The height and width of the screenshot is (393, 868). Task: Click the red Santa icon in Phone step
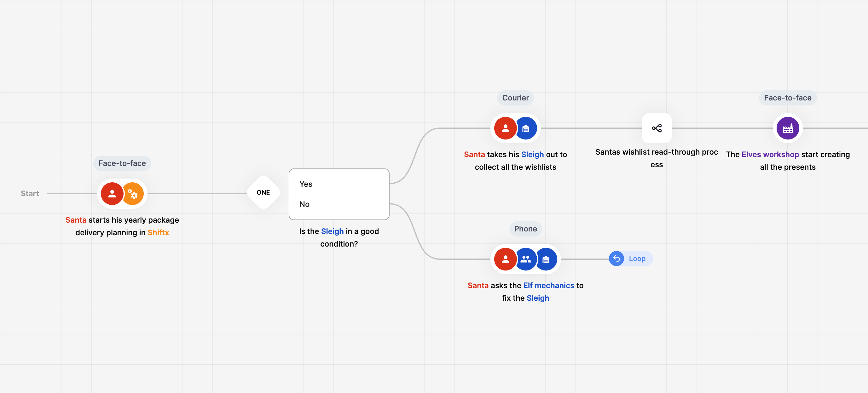[505, 259]
